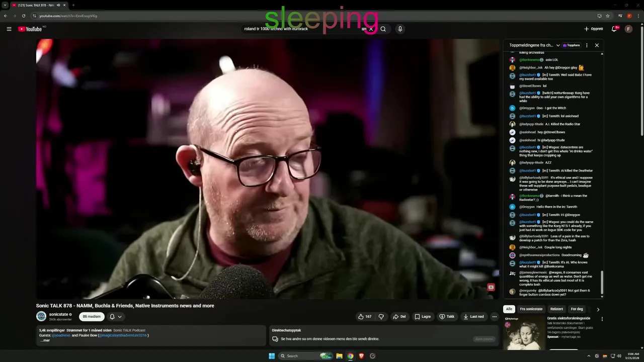Run search with magnifier button

click(x=383, y=29)
